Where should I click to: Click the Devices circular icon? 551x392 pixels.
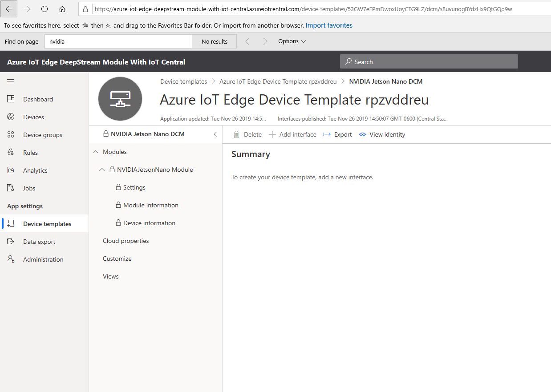point(11,117)
